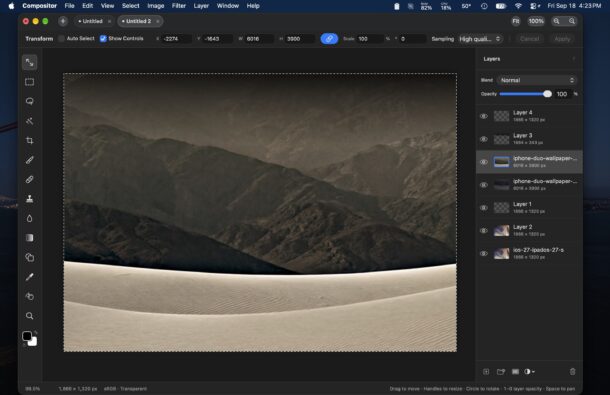Hide Layer 4 visibility eye
This screenshot has height=395, width=610.
tap(484, 116)
